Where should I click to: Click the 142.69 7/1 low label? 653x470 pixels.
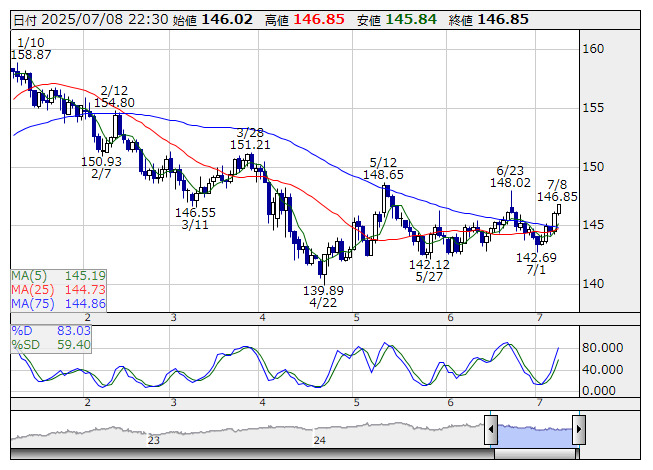(536, 264)
